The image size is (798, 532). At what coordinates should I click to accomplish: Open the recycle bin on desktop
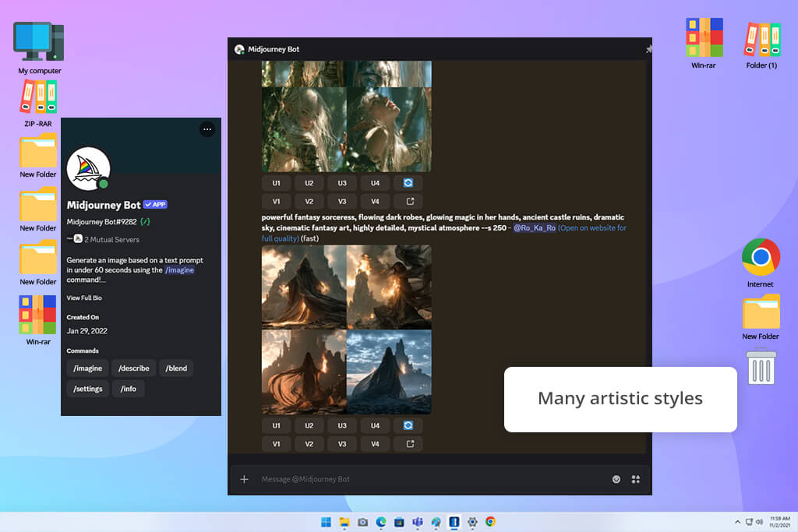(x=761, y=367)
